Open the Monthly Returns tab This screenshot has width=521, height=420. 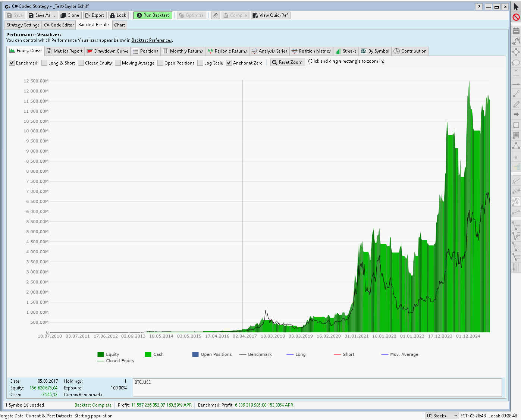[x=183, y=51]
